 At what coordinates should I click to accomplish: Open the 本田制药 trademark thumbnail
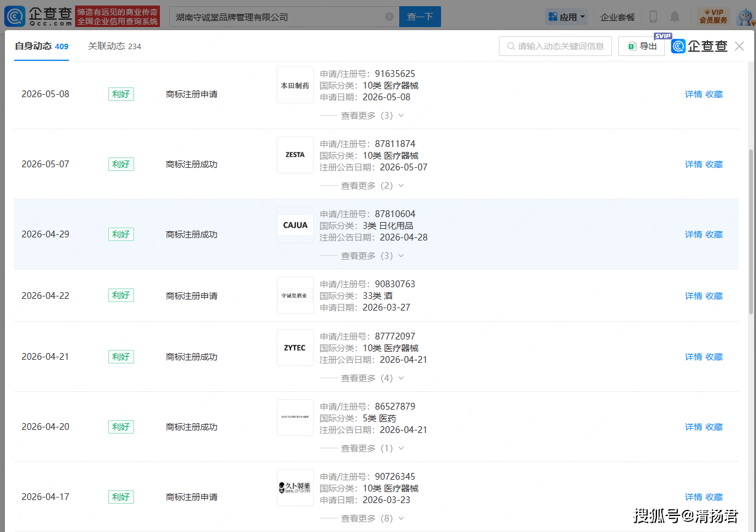click(x=295, y=85)
